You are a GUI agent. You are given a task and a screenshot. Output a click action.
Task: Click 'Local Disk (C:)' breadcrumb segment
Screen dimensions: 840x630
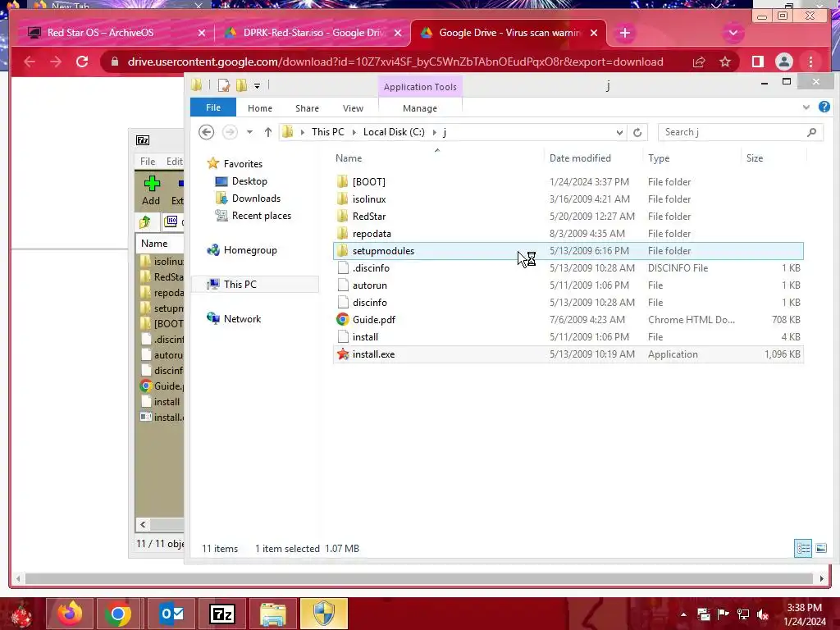click(394, 132)
